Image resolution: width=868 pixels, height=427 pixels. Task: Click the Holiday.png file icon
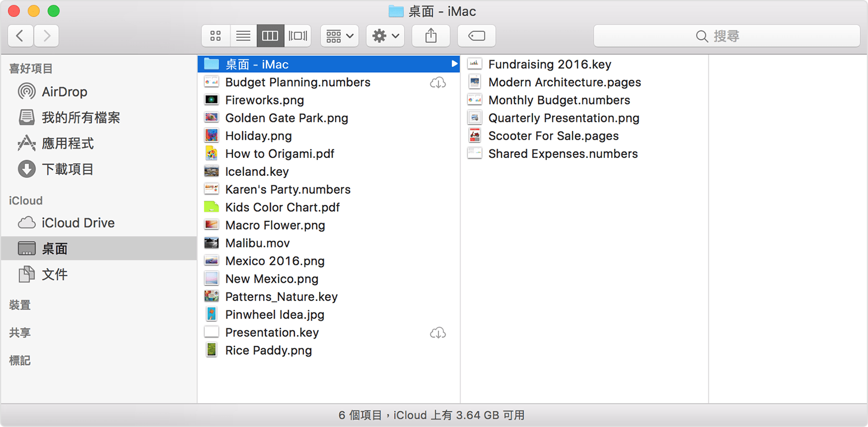[211, 136]
